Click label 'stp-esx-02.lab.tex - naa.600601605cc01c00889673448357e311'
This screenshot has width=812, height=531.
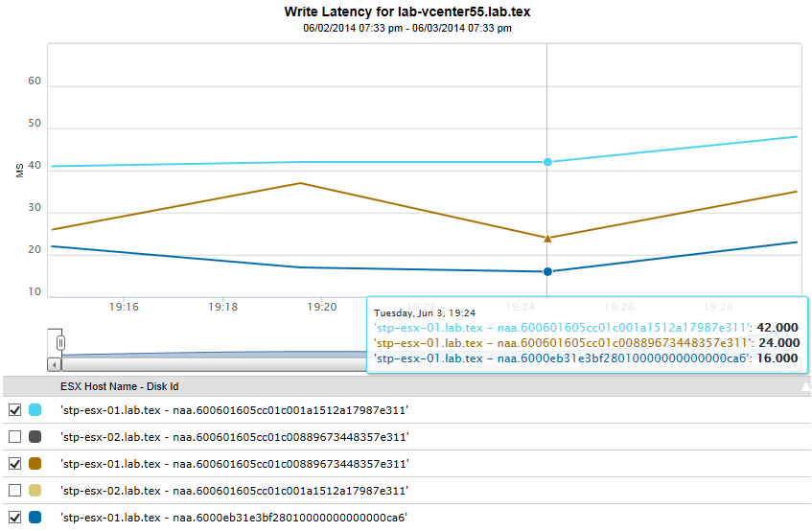pyautogui.click(x=235, y=437)
